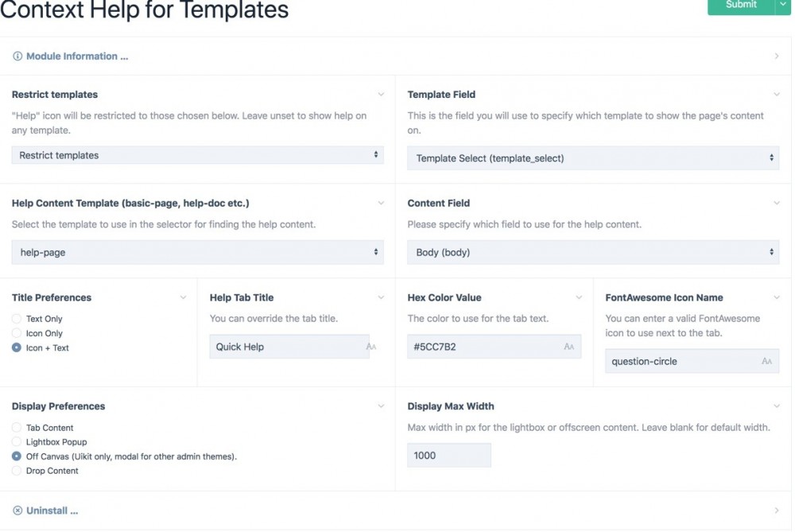Click the circled-x icon beside Uninstall
This screenshot has height=532, width=795.
pos(16,511)
